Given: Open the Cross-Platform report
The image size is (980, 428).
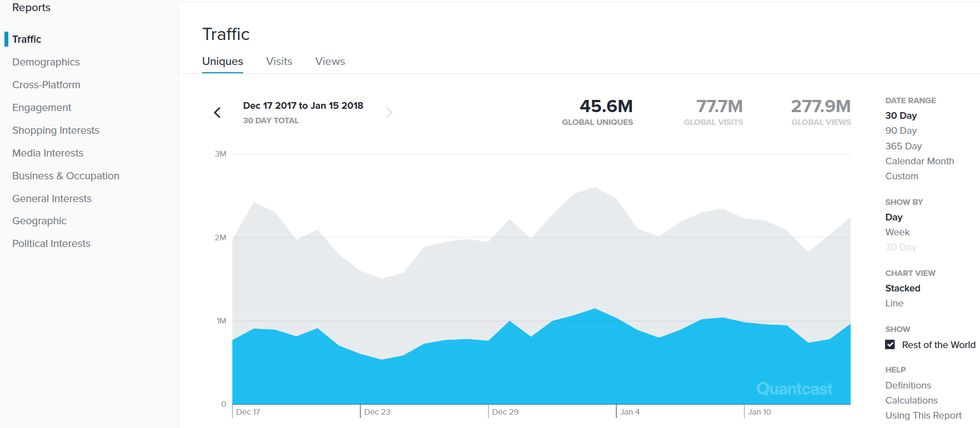Looking at the screenshot, I should coord(46,85).
